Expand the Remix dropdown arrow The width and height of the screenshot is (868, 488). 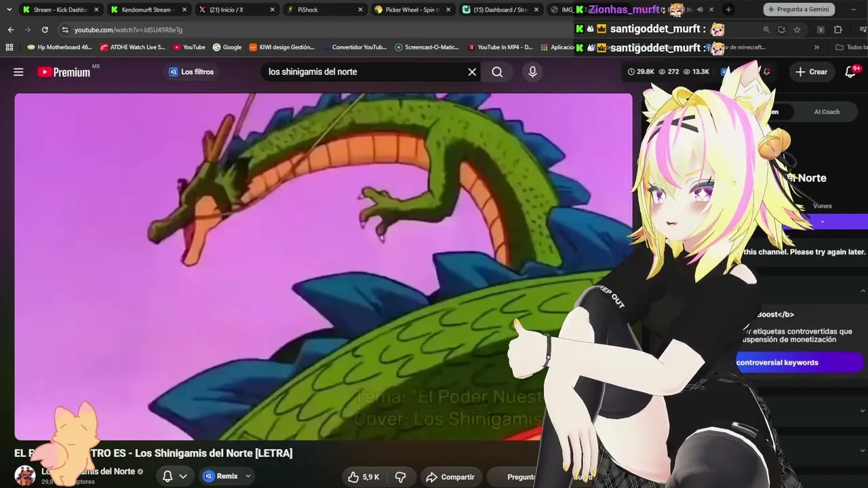[x=248, y=476]
